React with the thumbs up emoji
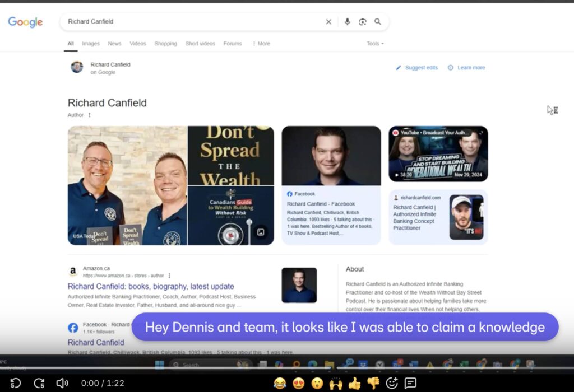Viewport: 574px width, 392px height. (x=354, y=383)
